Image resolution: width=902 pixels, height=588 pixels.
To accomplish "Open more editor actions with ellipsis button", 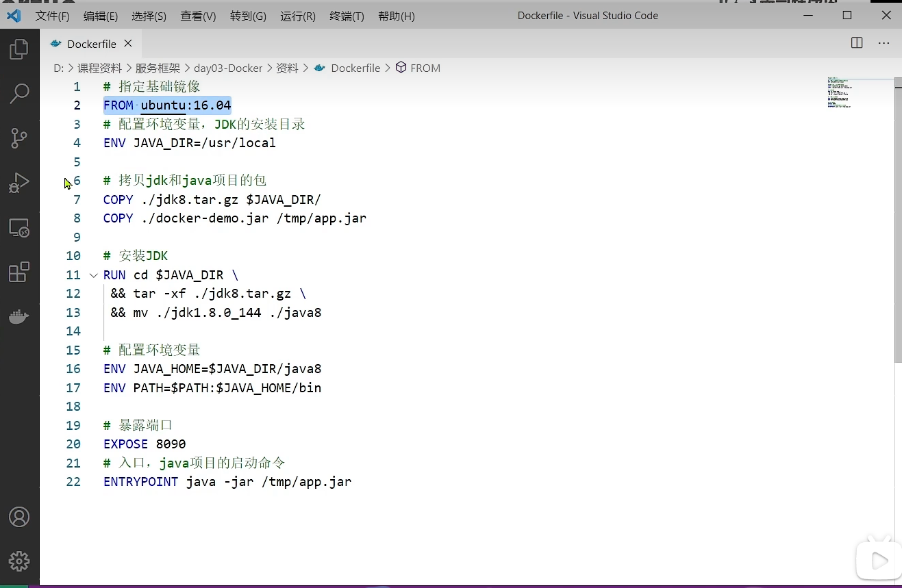I will pyautogui.click(x=884, y=43).
